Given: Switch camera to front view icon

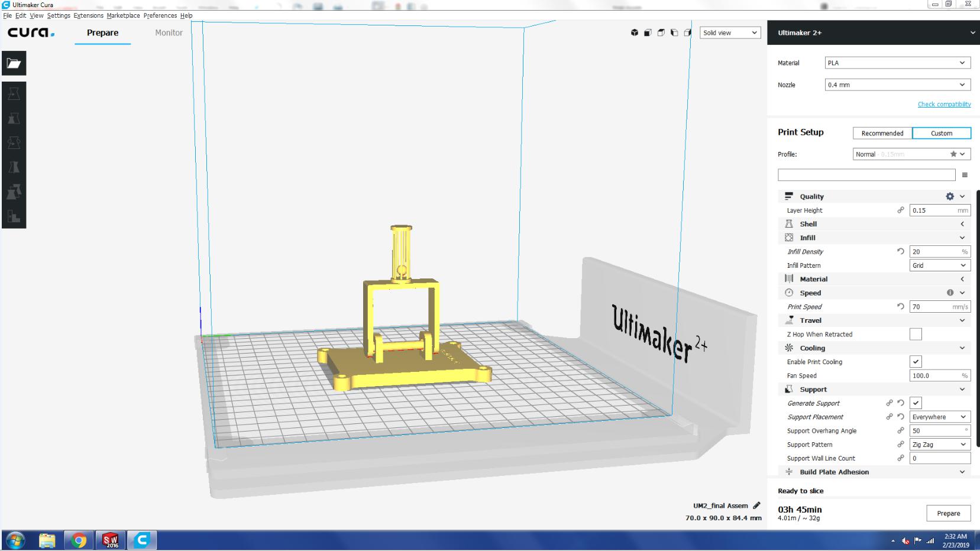Looking at the screenshot, I should 648,33.
